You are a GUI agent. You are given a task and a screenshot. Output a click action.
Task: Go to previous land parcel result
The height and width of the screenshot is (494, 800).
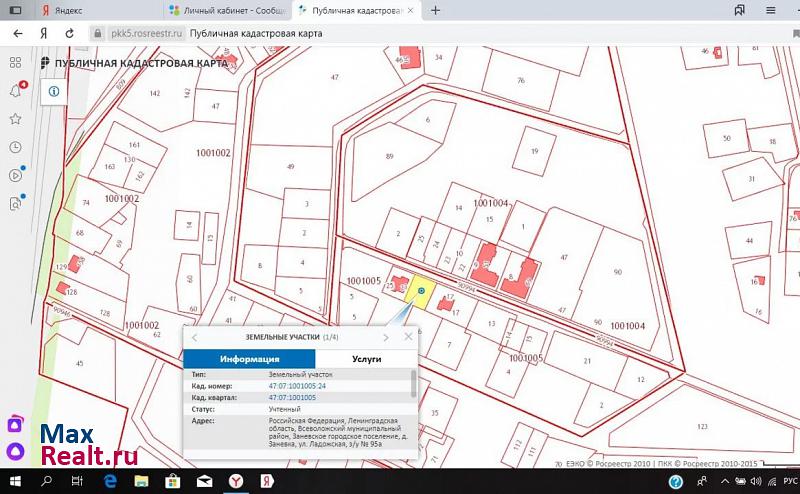pyautogui.click(x=195, y=338)
